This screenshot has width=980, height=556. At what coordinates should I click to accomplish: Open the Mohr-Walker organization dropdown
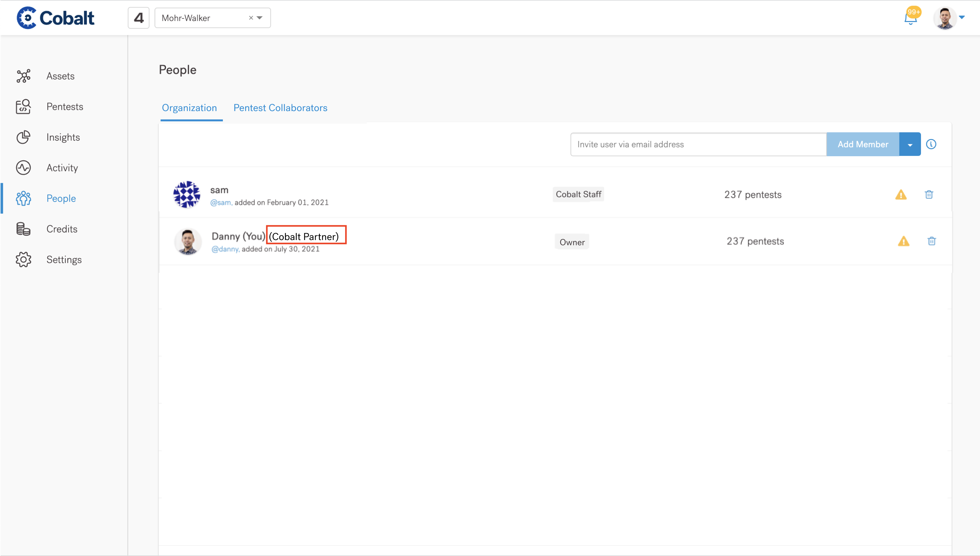[x=260, y=18]
